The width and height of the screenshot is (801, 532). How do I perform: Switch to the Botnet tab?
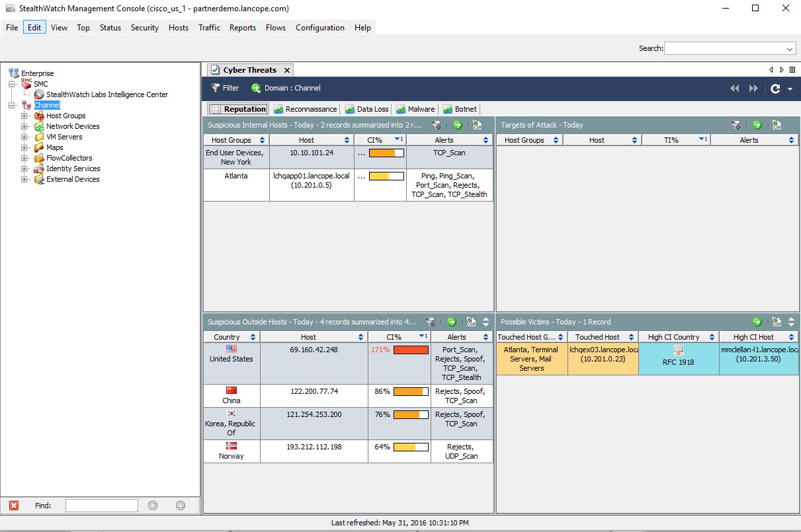(x=460, y=109)
